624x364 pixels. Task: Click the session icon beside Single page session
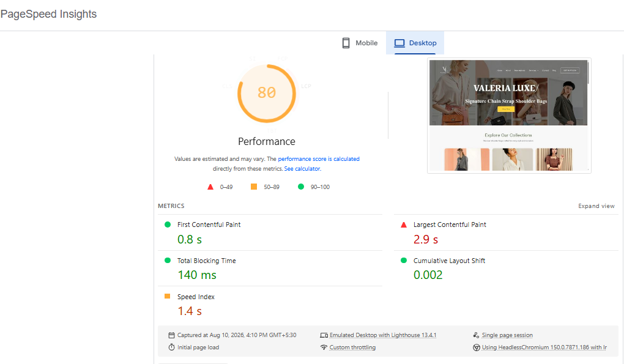(x=477, y=335)
